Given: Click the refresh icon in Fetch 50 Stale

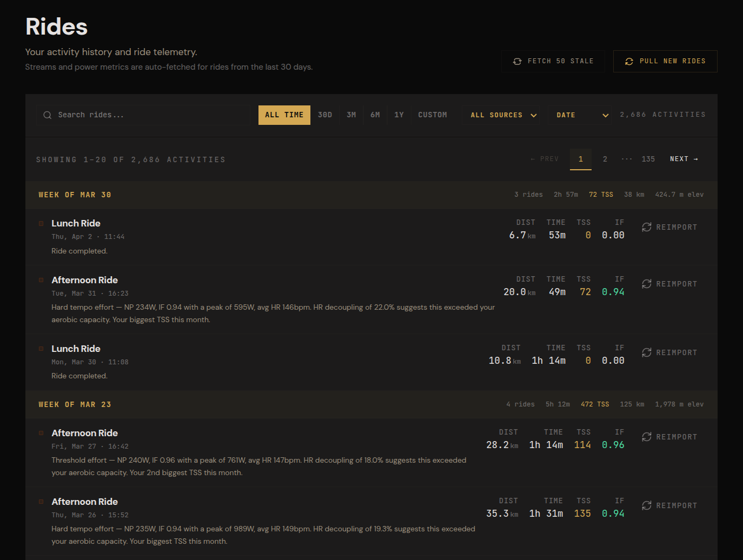Looking at the screenshot, I should point(517,62).
